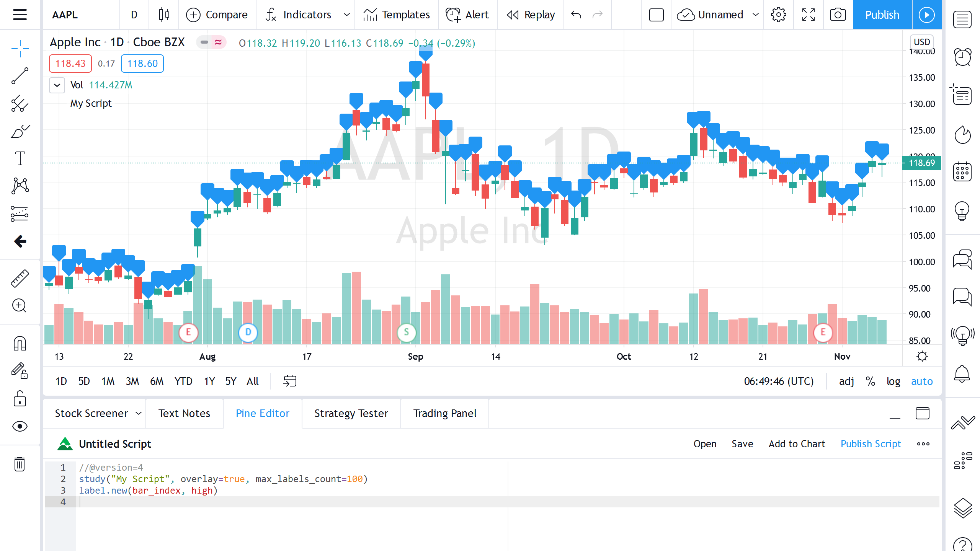The height and width of the screenshot is (551, 980).
Task: Toggle lock all drawing tools
Action: point(20,398)
